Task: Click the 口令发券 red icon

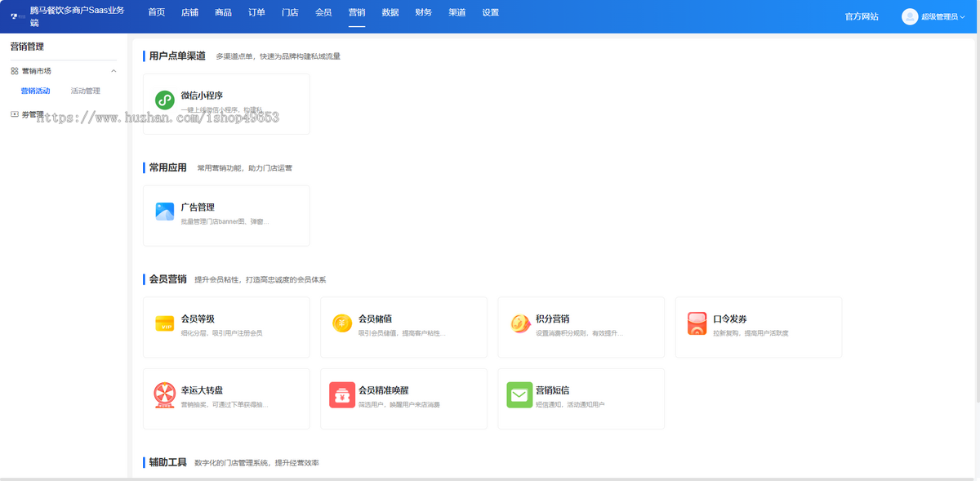Action: [x=697, y=323]
